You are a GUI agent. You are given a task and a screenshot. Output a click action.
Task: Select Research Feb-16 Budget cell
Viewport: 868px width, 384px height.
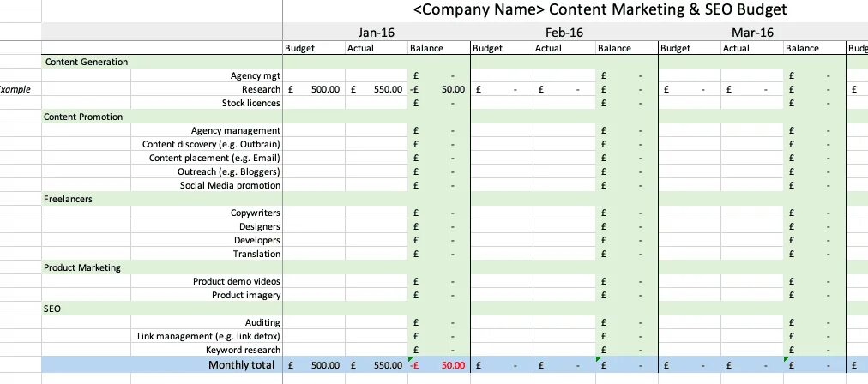tap(502, 89)
